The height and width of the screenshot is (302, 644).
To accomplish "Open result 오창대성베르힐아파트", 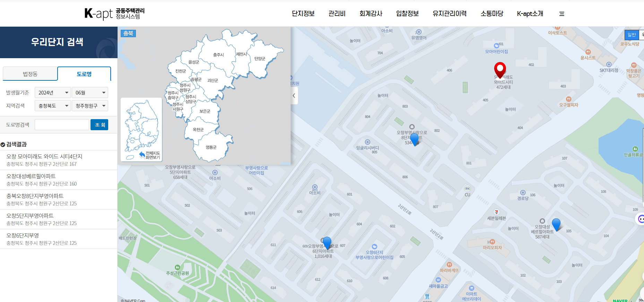I will [x=59, y=180].
